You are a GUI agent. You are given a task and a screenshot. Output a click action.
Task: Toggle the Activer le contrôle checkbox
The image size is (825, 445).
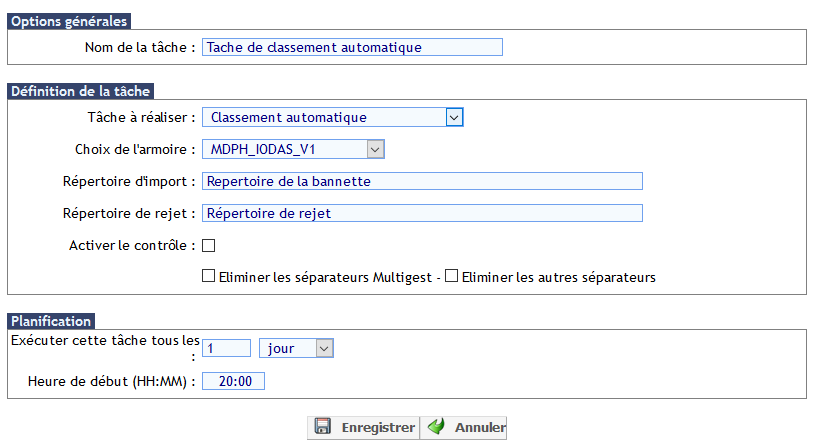(x=209, y=245)
